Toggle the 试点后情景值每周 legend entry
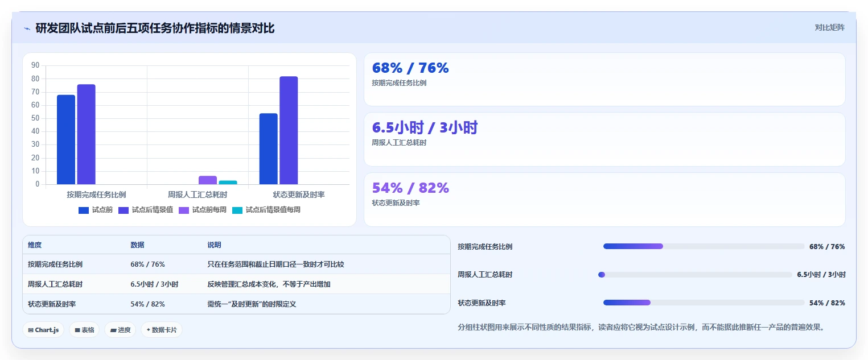The height and width of the screenshot is (360, 868). tap(266, 210)
